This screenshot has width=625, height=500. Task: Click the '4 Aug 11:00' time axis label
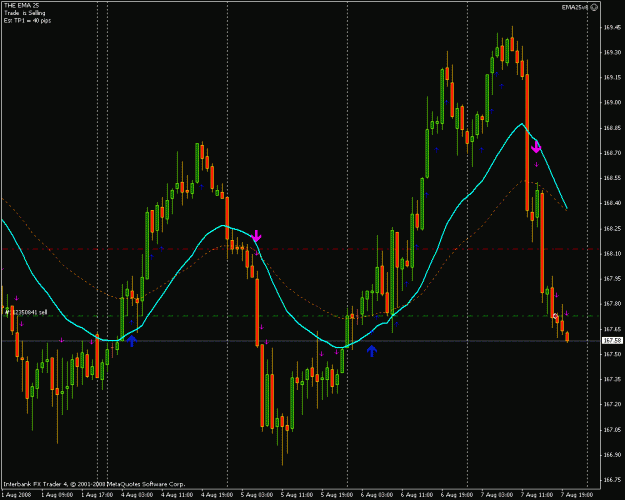(177, 495)
